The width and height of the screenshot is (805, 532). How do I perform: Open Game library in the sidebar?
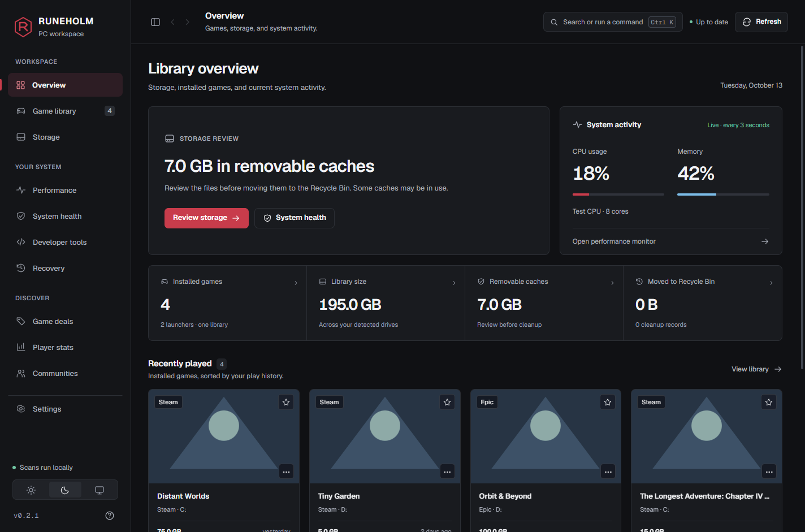[x=65, y=111]
